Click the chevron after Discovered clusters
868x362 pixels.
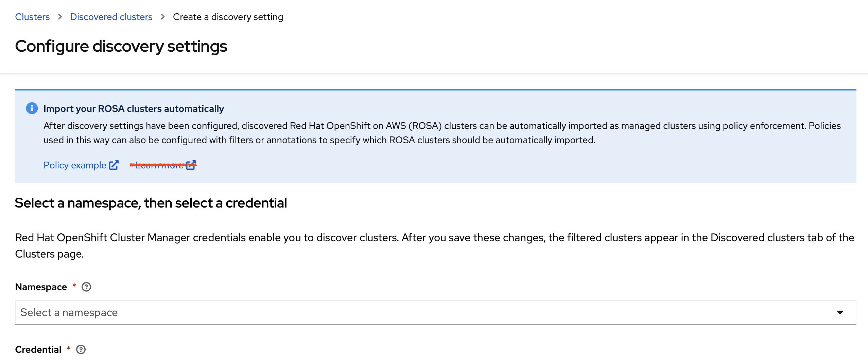[x=163, y=17]
